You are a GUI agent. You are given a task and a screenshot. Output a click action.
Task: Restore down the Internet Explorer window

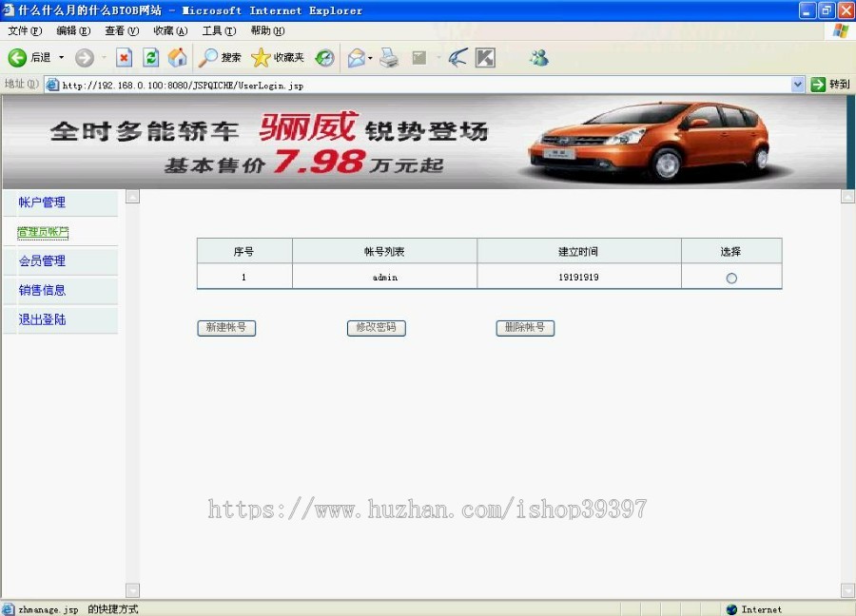[827, 10]
